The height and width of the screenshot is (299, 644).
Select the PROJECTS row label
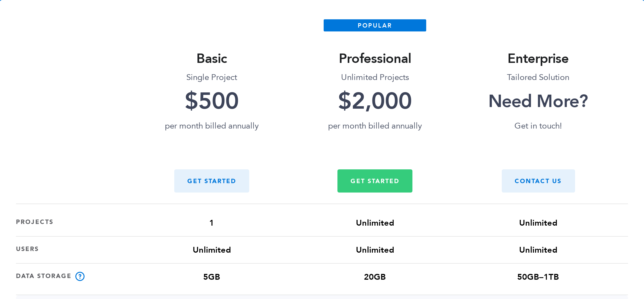tap(34, 221)
